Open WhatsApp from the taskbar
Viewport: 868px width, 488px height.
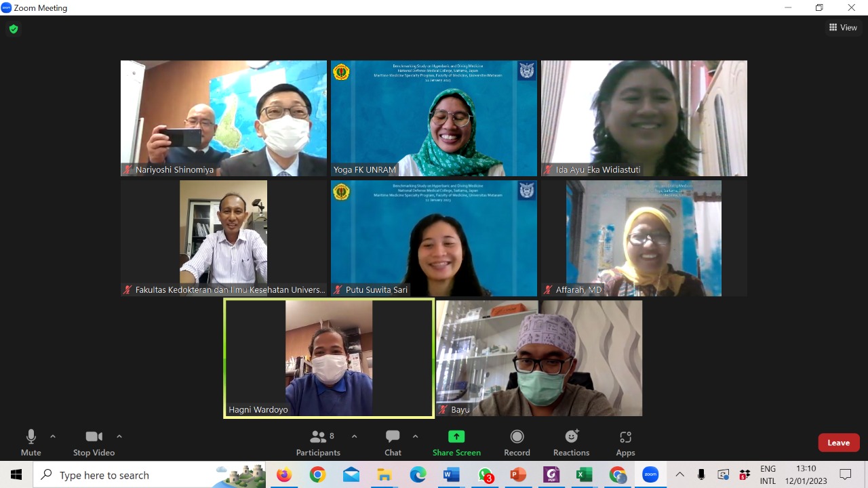[x=485, y=474]
